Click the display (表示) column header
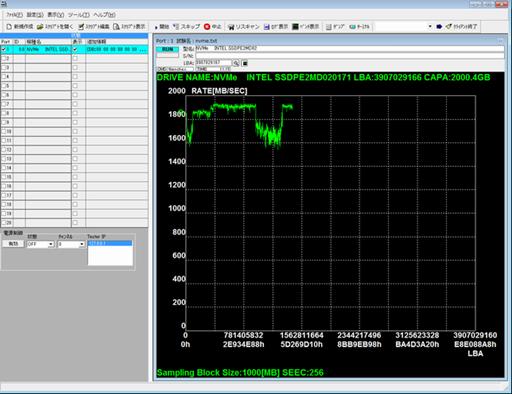 (78, 42)
